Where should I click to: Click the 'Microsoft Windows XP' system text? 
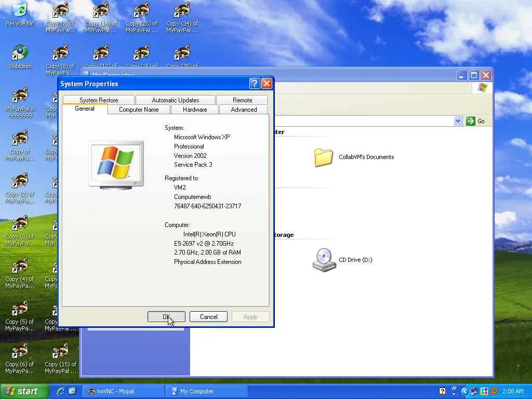202,137
